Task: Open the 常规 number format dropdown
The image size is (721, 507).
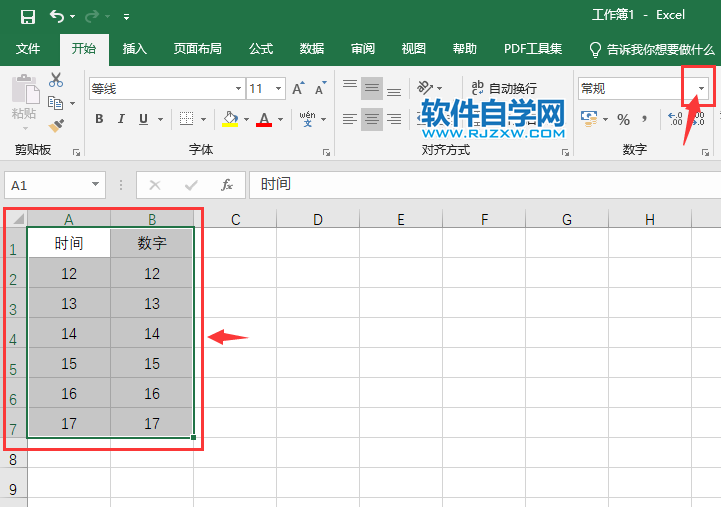Action: click(x=701, y=88)
